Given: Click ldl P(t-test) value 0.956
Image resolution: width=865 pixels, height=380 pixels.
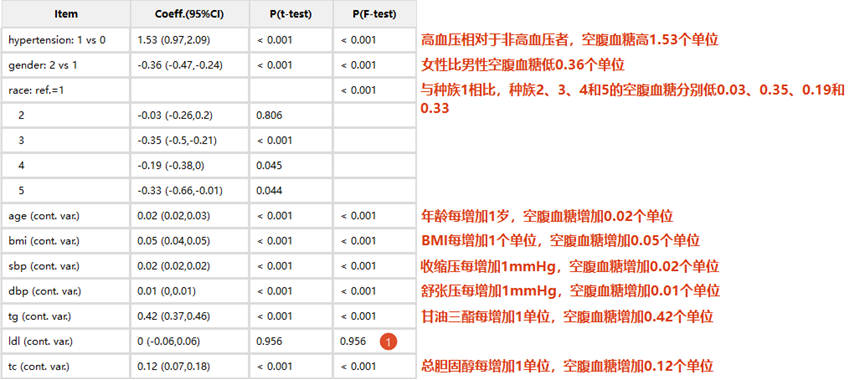Looking at the screenshot, I should [269, 341].
